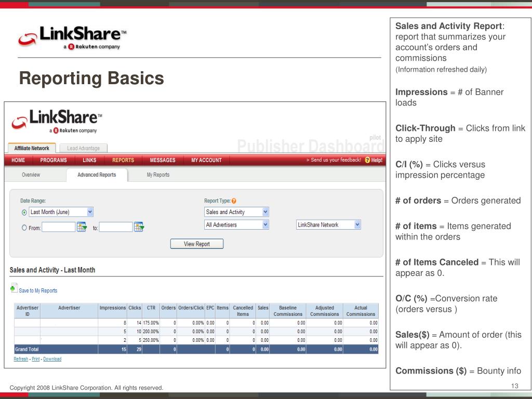532x399 pixels.
Task: Switch to the My Reports sub-tab
Action: click(x=158, y=175)
